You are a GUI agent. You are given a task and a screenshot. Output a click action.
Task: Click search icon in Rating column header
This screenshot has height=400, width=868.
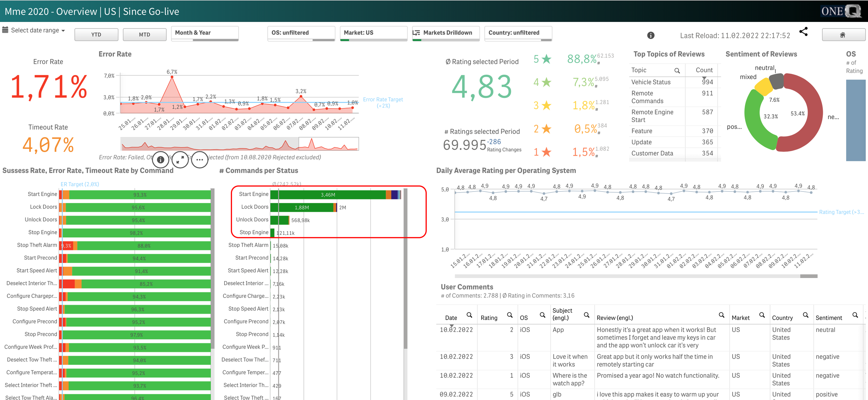pyautogui.click(x=509, y=315)
